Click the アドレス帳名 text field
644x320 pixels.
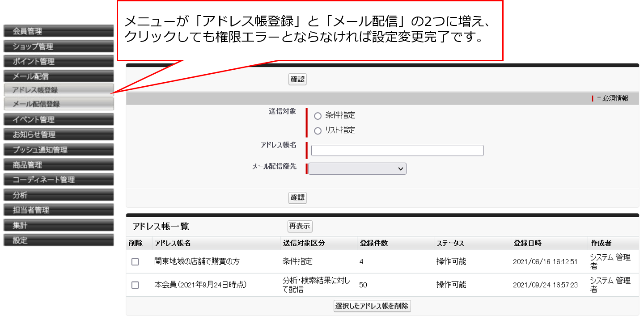pyautogui.click(x=397, y=151)
